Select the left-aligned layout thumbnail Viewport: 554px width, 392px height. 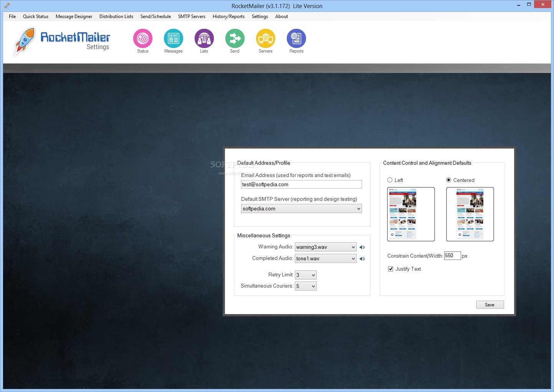point(411,214)
